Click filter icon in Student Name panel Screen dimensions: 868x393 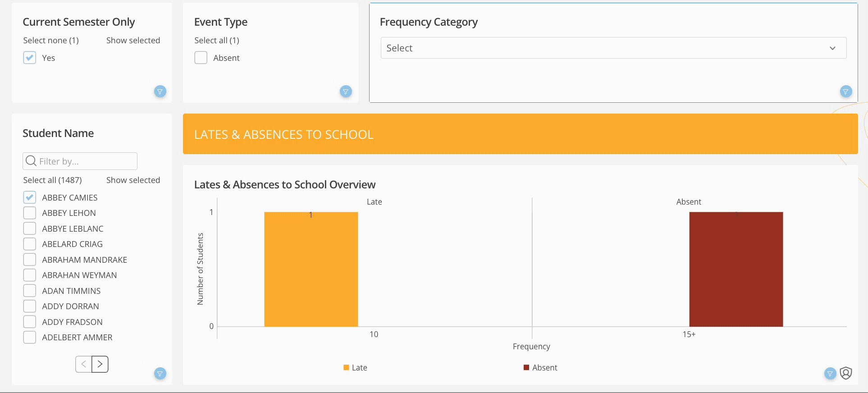pyautogui.click(x=160, y=373)
